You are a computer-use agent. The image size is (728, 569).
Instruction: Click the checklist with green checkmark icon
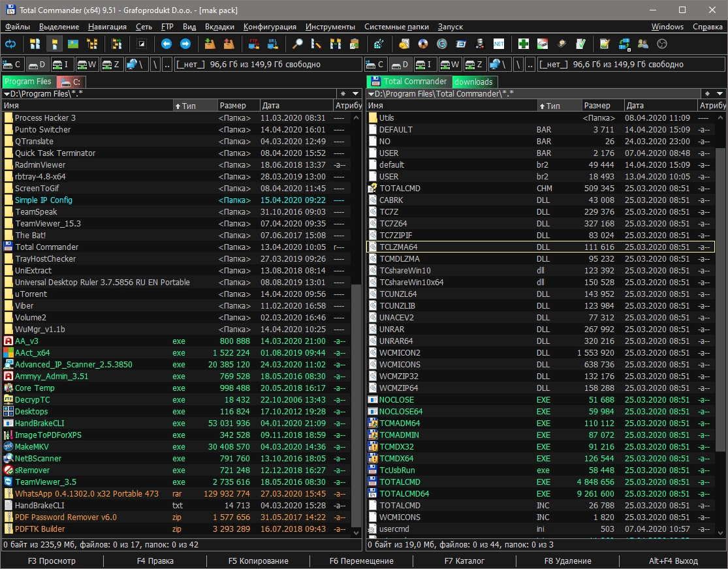(580, 44)
